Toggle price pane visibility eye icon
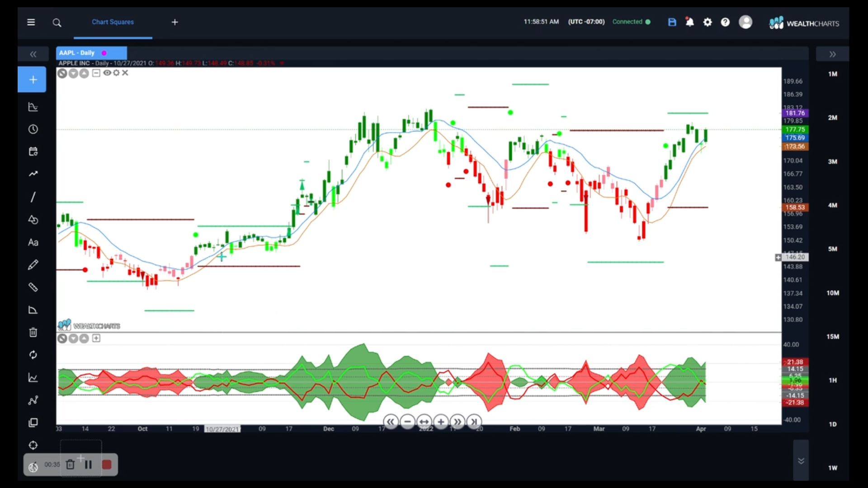This screenshot has height=488, width=868. point(107,73)
